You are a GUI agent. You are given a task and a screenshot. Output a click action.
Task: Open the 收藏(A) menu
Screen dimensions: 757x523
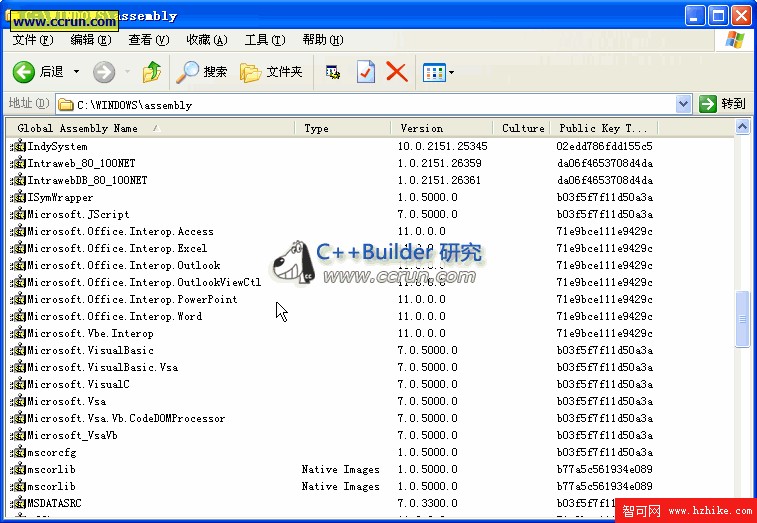pos(207,40)
